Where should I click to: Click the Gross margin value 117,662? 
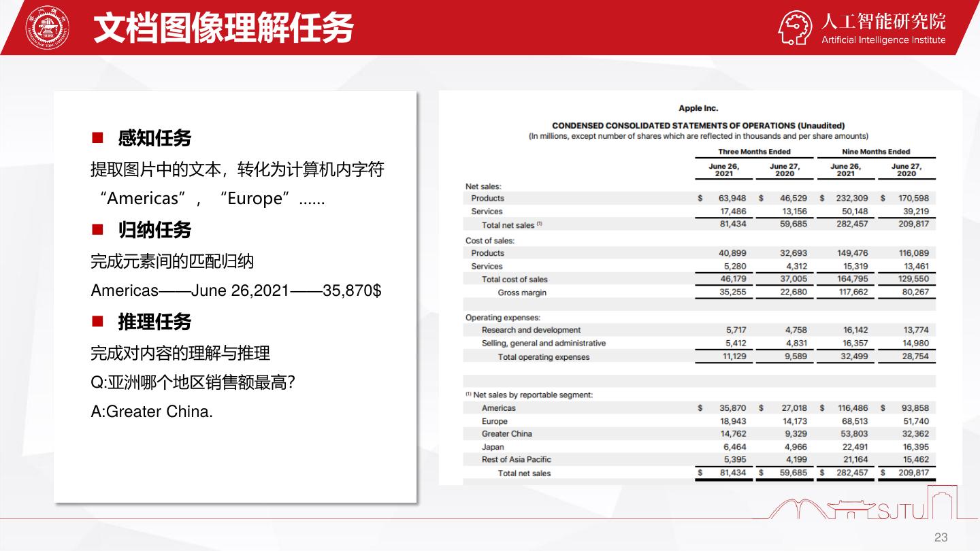point(853,292)
